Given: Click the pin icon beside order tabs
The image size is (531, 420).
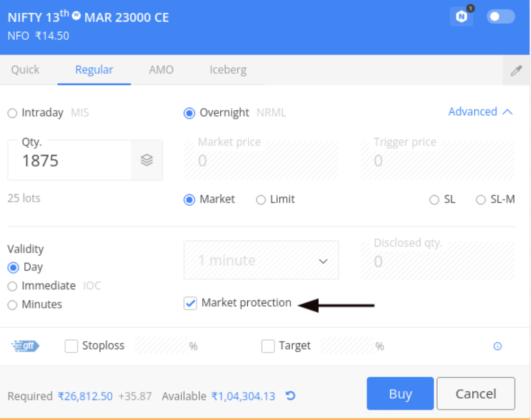Looking at the screenshot, I should 516,70.
